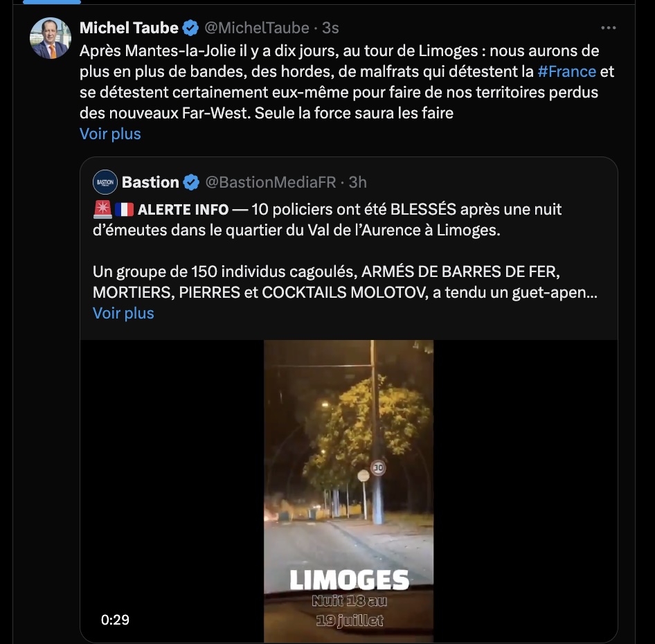Image resolution: width=655 pixels, height=644 pixels.
Task: Click the 3s timestamp
Action: click(x=330, y=28)
